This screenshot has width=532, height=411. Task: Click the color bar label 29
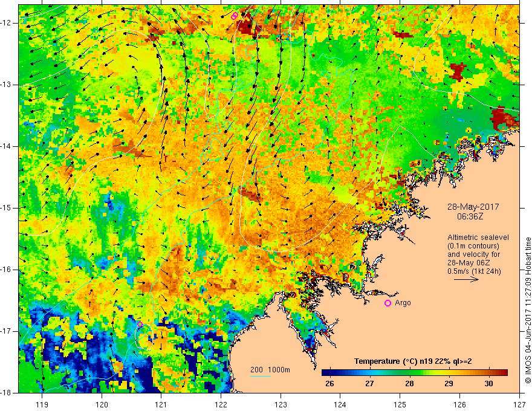[x=449, y=384]
